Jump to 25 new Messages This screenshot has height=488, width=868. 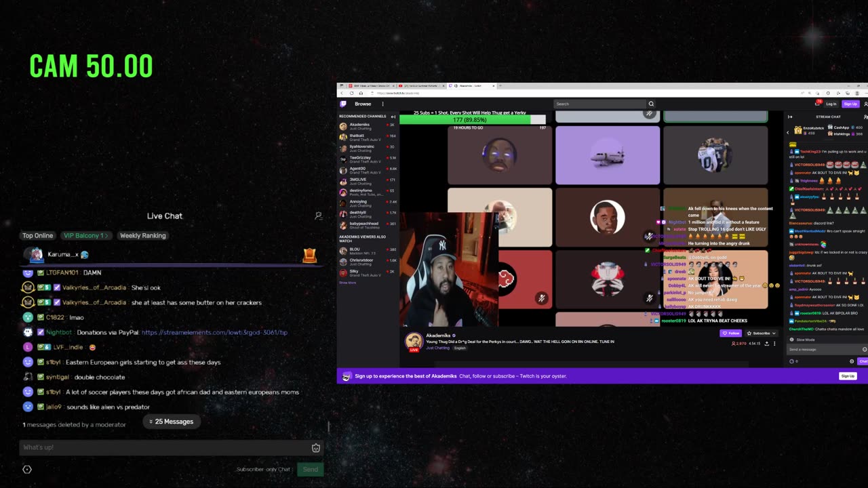click(x=171, y=422)
